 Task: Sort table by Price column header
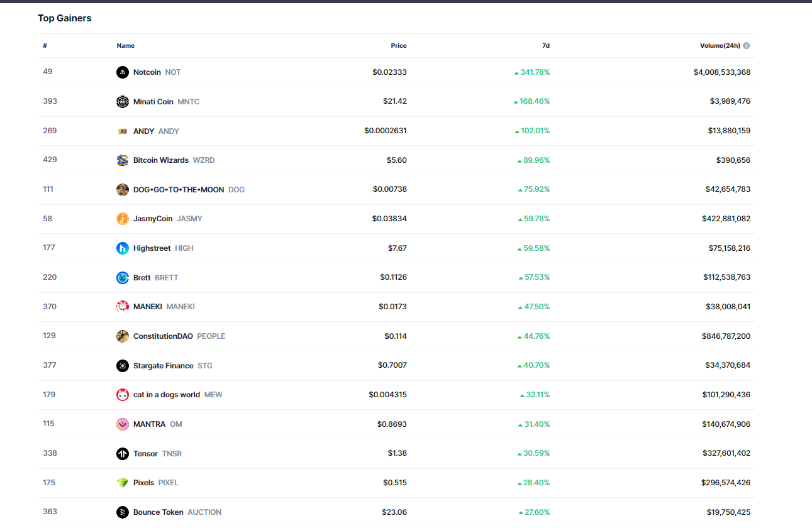[x=398, y=46]
